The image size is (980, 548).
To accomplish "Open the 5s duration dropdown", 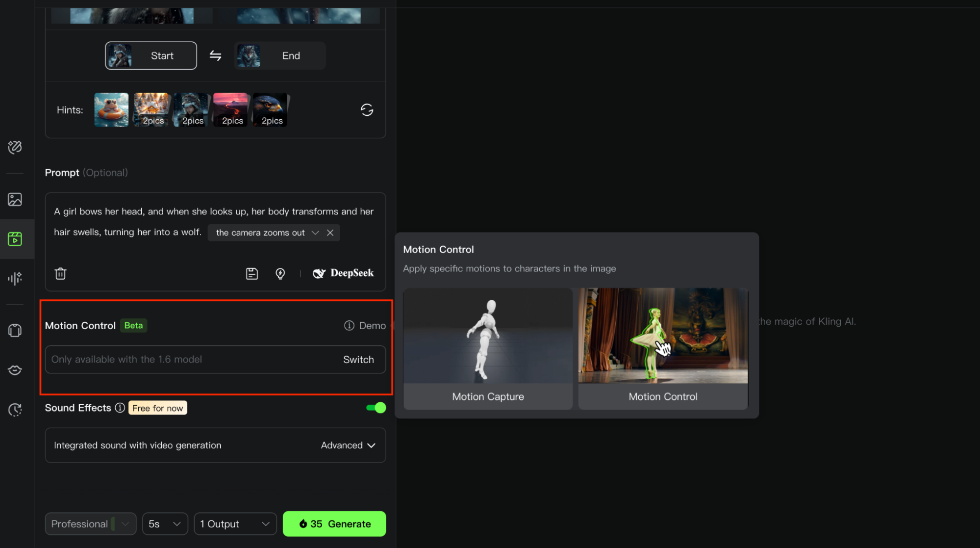I will (165, 524).
